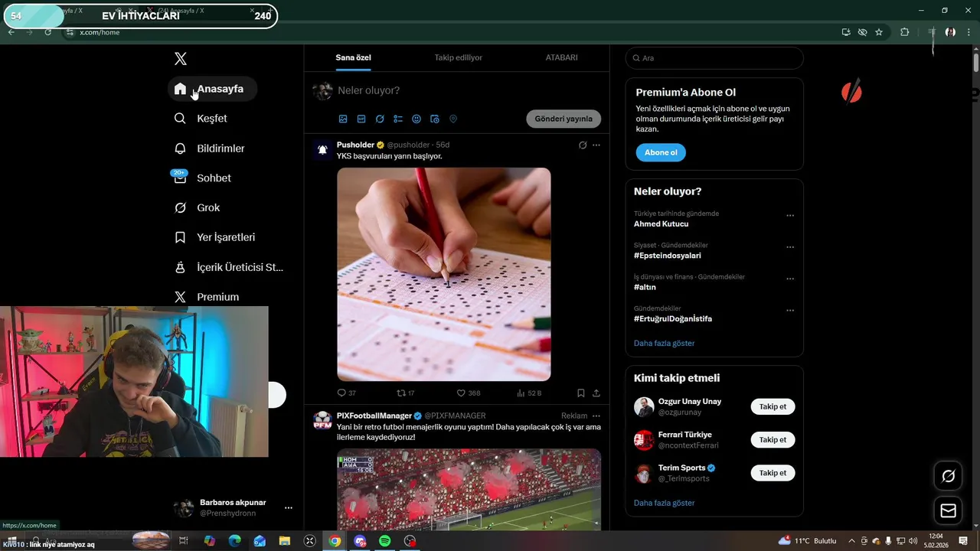Add a poll to the post
The height and width of the screenshot is (551, 980).
coord(398,119)
